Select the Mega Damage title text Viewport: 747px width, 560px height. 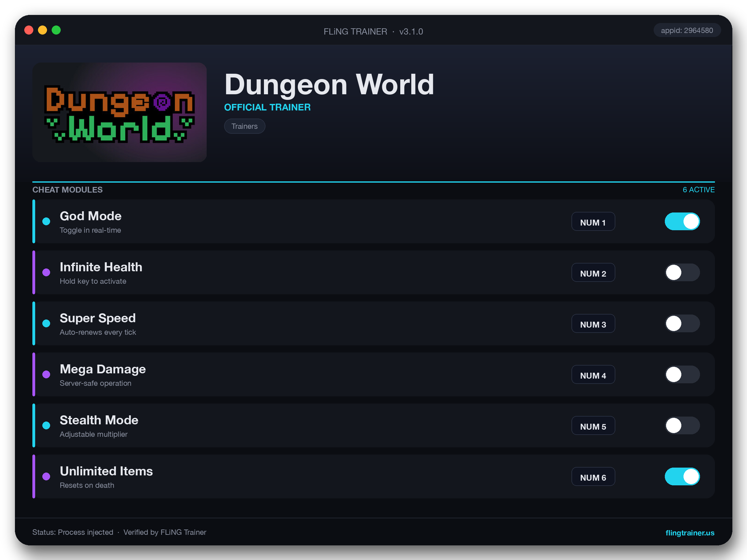[103, 369]
